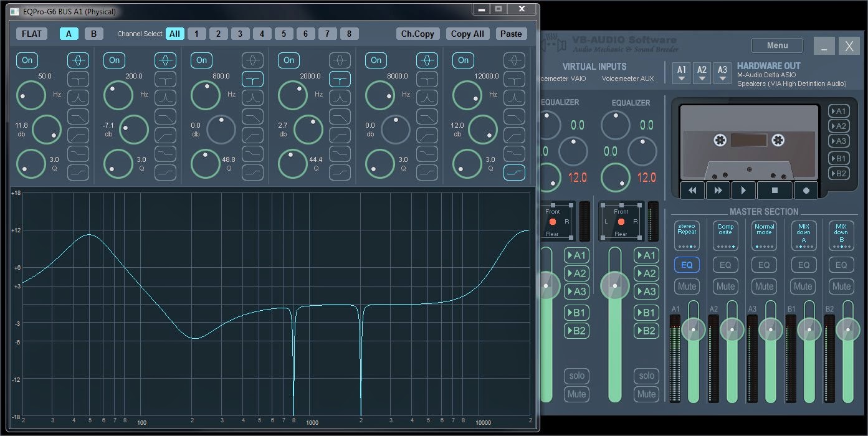Turn off the 50 Hz band On switch
This screenshot has width=868, height=436.
(27, 60)
